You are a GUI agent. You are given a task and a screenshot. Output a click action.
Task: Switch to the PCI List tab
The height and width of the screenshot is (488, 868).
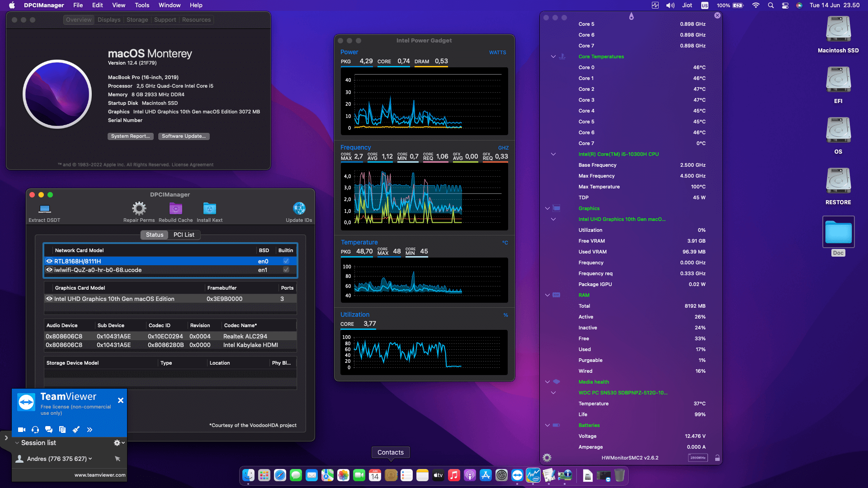184,235
